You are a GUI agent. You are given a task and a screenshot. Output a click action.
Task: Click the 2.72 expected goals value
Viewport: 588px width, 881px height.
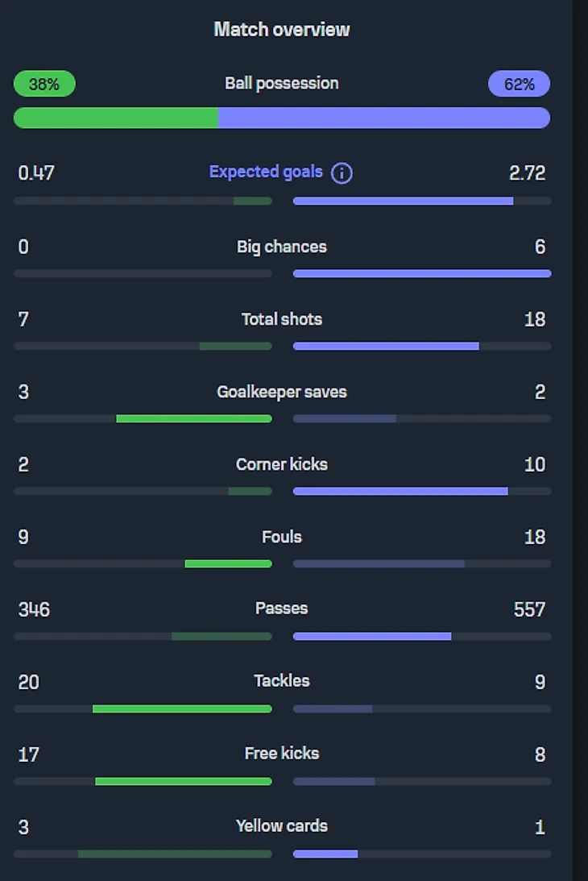click(528, 173)
